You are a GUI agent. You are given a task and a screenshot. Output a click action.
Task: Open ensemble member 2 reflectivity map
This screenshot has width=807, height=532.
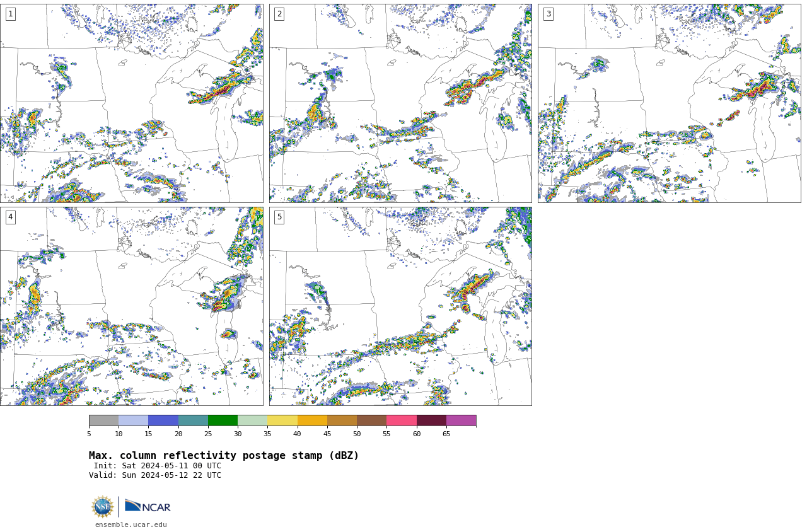coord(400,103)
